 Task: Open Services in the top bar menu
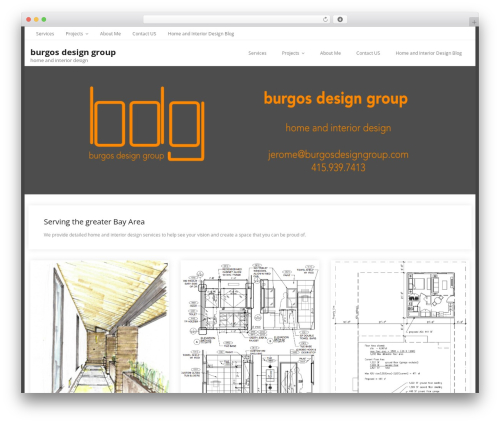click(x=45, y=34)
